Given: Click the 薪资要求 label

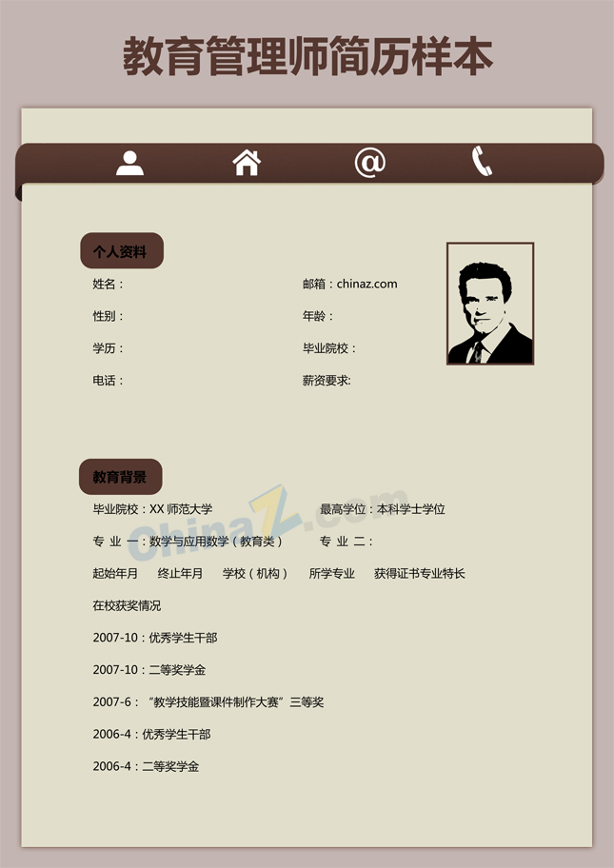Looking at the screenshot, I should click(x=327, y=381).
